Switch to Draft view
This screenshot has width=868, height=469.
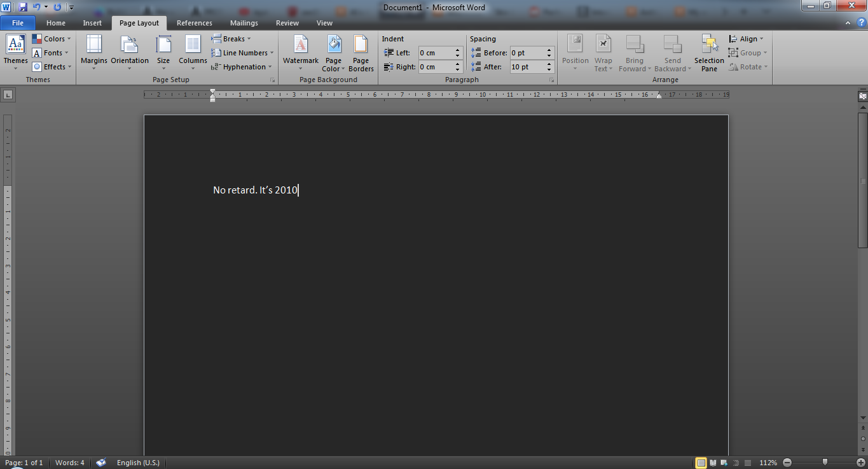pyautogui.click(x=748, y=463)
